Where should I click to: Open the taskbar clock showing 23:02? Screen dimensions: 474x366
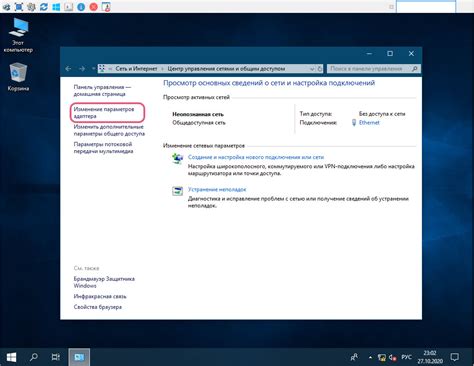tap(430, 357)
